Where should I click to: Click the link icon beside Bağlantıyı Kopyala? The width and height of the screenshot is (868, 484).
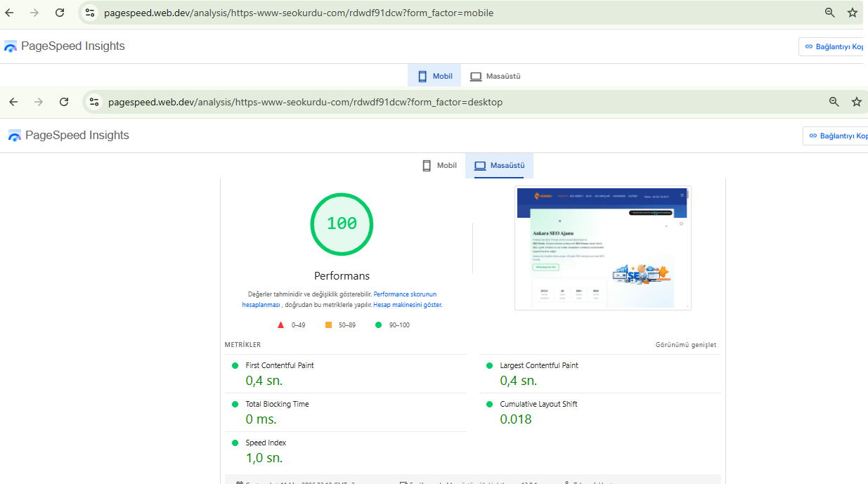(x=815, y=136)
